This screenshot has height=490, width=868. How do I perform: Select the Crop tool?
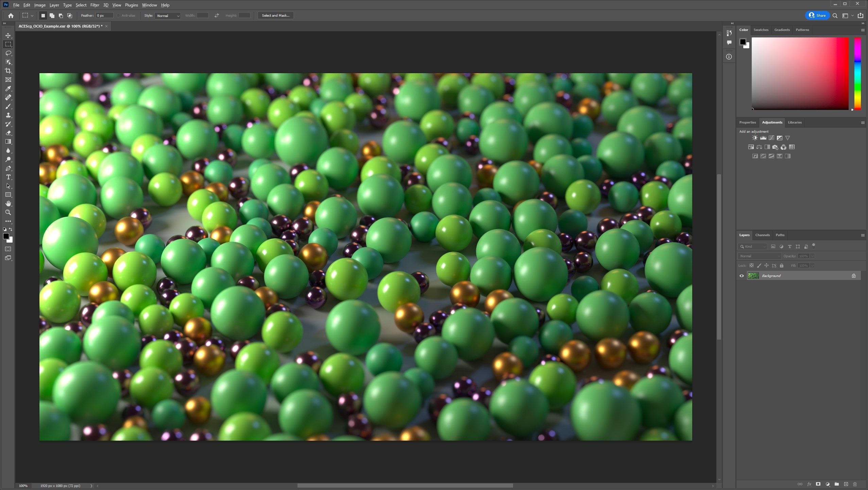(x=8, y=71)
